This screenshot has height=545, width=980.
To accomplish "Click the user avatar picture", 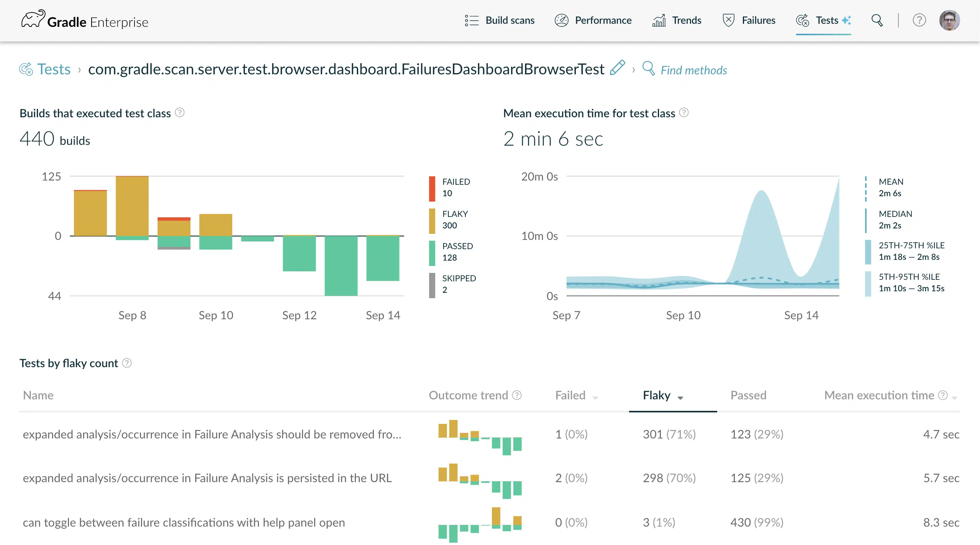I will tap(949, 20).
